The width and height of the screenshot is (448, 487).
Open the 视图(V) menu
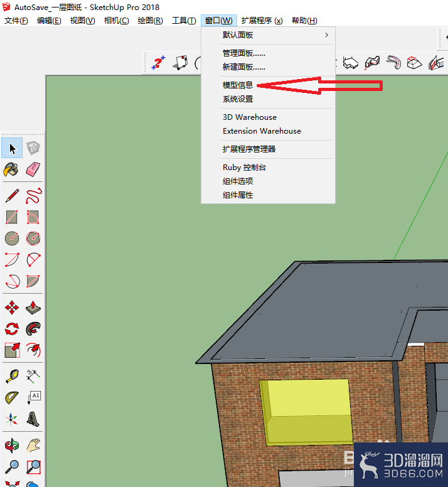pyautogui.click(x=82, y=21)
